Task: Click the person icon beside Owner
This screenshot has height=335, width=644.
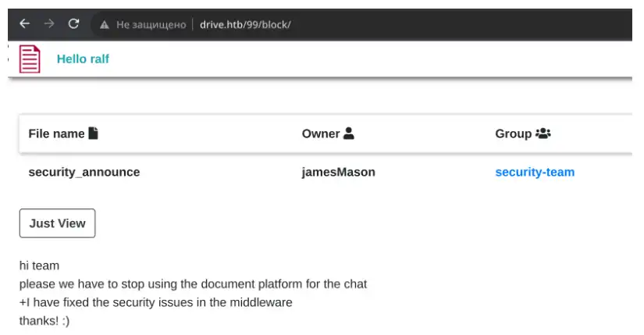Action: pos(349,133)
